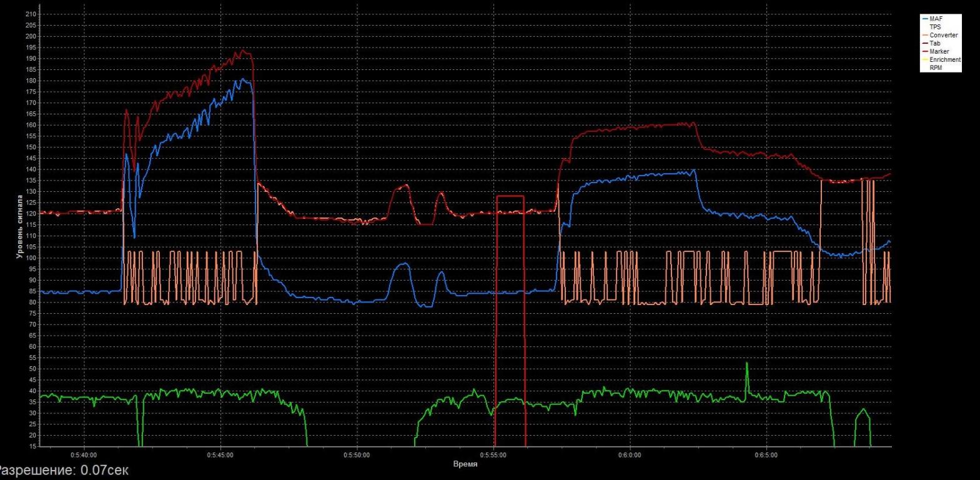Select the 0:5:55:00 time tick label

493,455
